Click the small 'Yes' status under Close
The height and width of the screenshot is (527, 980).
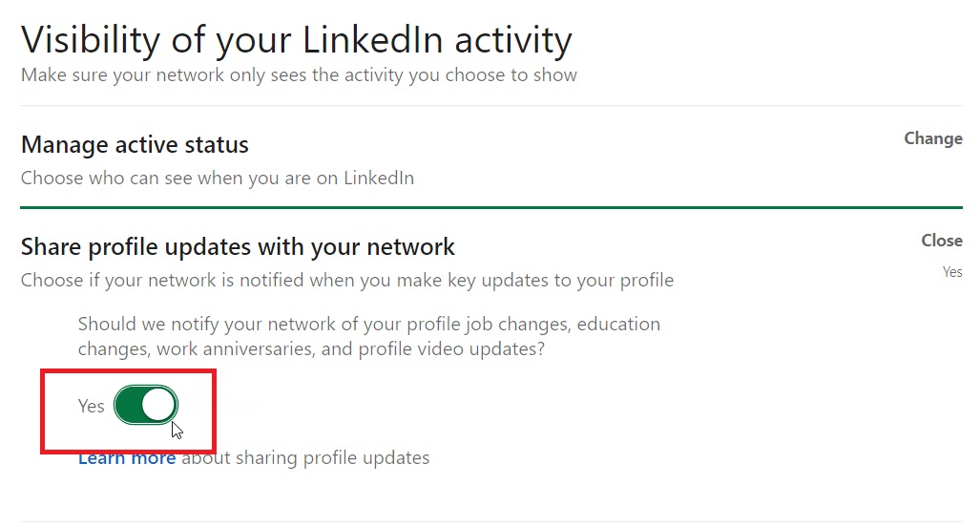click(x=952, y=272)
